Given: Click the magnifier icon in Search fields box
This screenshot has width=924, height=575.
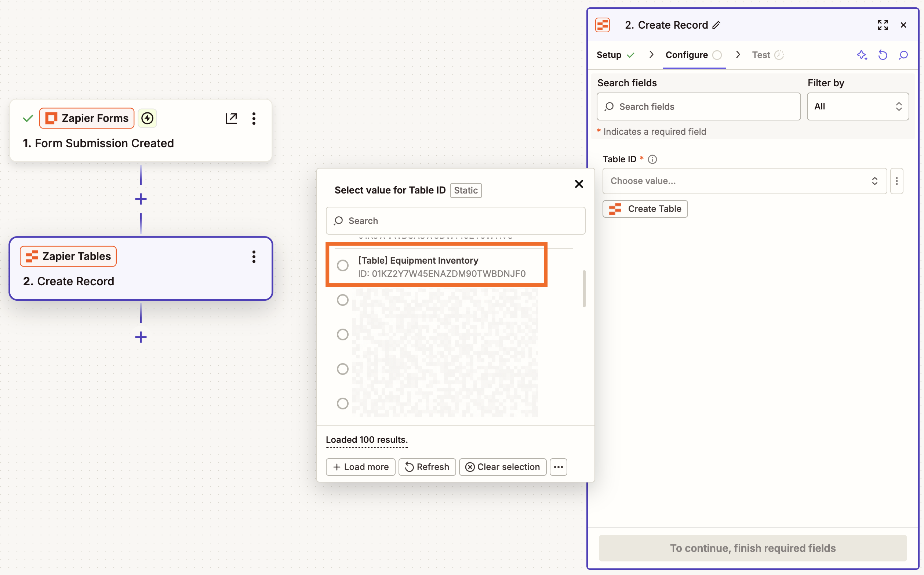Looking at the screenshot, I should pyautogui.click(x=609, y=106).
